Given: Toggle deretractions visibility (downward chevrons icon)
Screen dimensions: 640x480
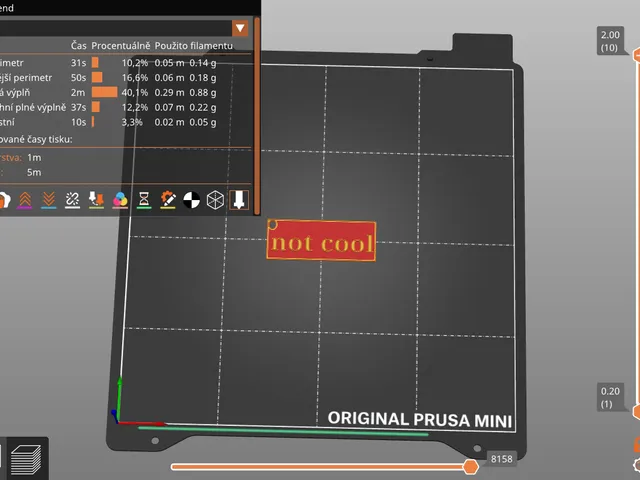Looking at the screenshot, I should [49, 200].
